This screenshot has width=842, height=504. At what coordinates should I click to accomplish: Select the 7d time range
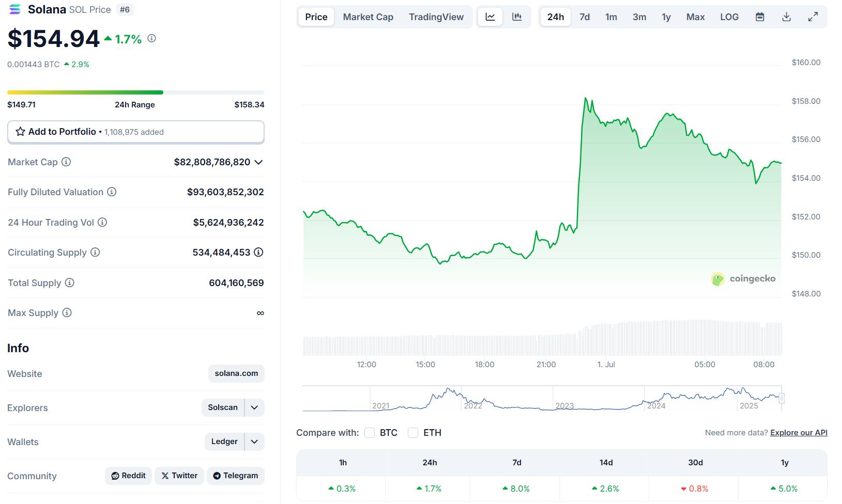coord(585,17)
